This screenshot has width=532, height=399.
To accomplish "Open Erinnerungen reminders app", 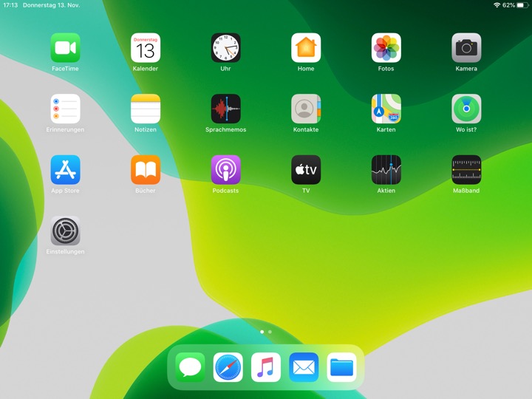I will (66, 109).
